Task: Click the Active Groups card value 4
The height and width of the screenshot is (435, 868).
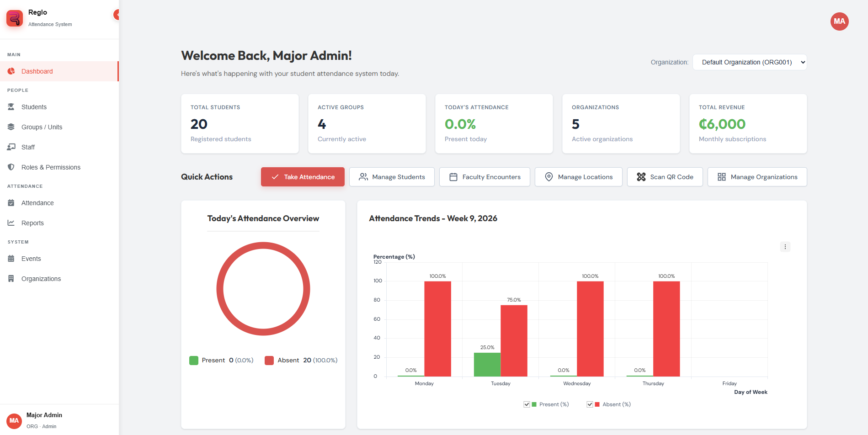Action: coord(322,124)
